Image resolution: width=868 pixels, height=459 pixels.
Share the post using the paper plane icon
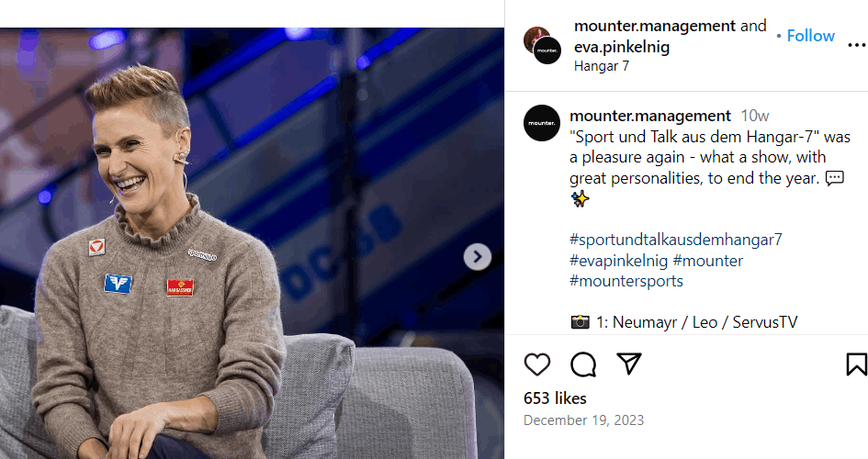pos(629,364)
